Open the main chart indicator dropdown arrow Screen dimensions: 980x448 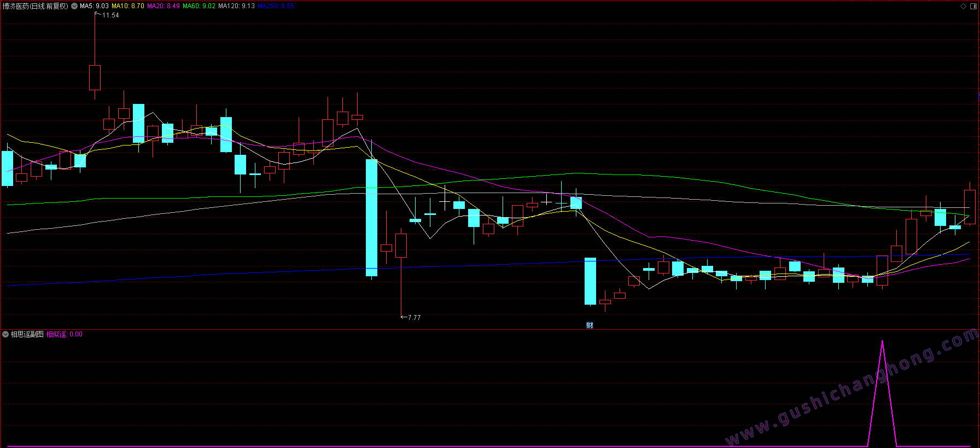tap(74, 6)
